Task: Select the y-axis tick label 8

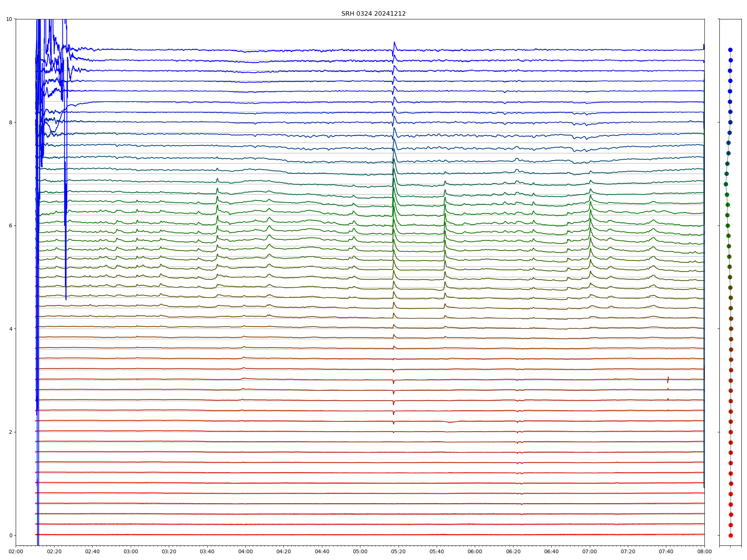Action: (10, 122)
